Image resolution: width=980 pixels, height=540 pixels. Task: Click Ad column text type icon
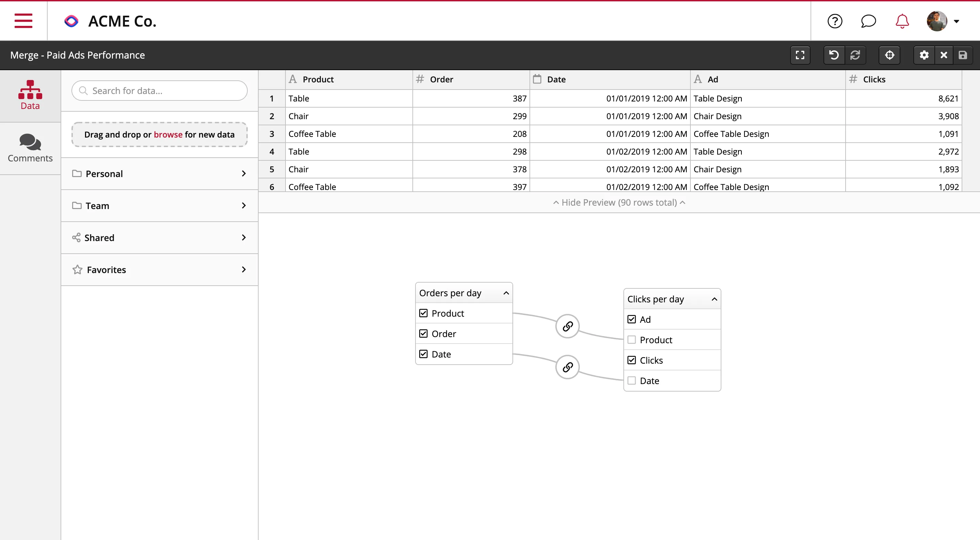[698, 79]
